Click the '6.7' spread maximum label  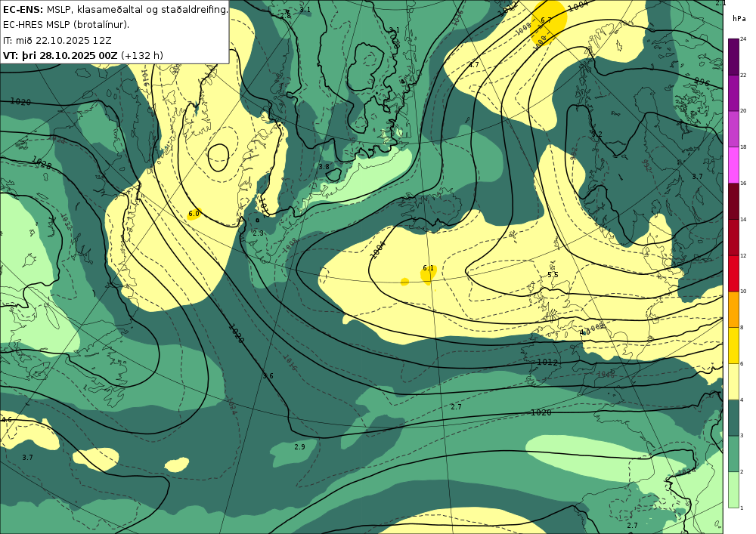(546, 20)
